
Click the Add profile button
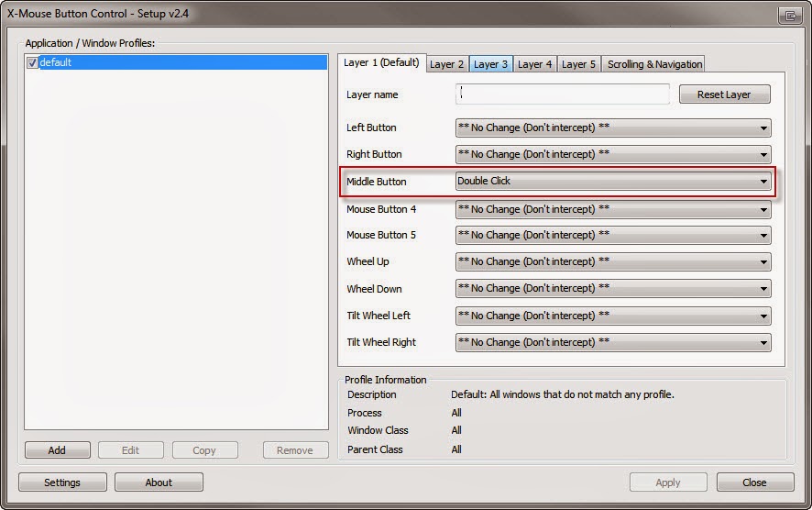pyautogui.click(x=57, y=449)
